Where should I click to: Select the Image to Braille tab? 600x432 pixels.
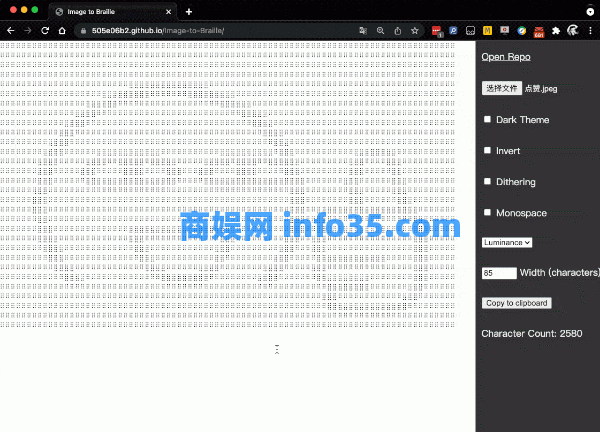coord(112,12)
